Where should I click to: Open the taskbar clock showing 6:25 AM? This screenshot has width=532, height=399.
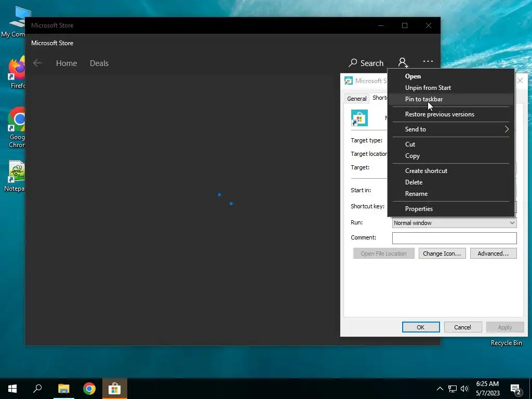click(487, 389)
